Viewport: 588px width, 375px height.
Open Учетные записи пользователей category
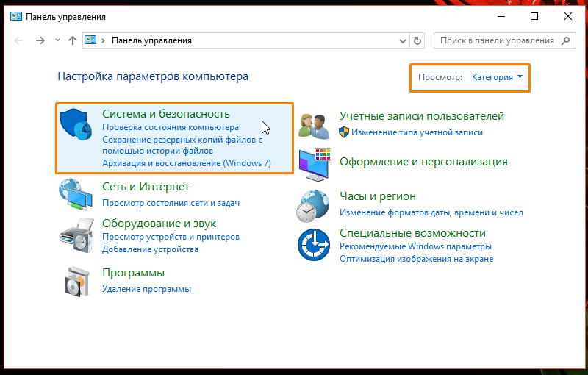tap(421, 116)
